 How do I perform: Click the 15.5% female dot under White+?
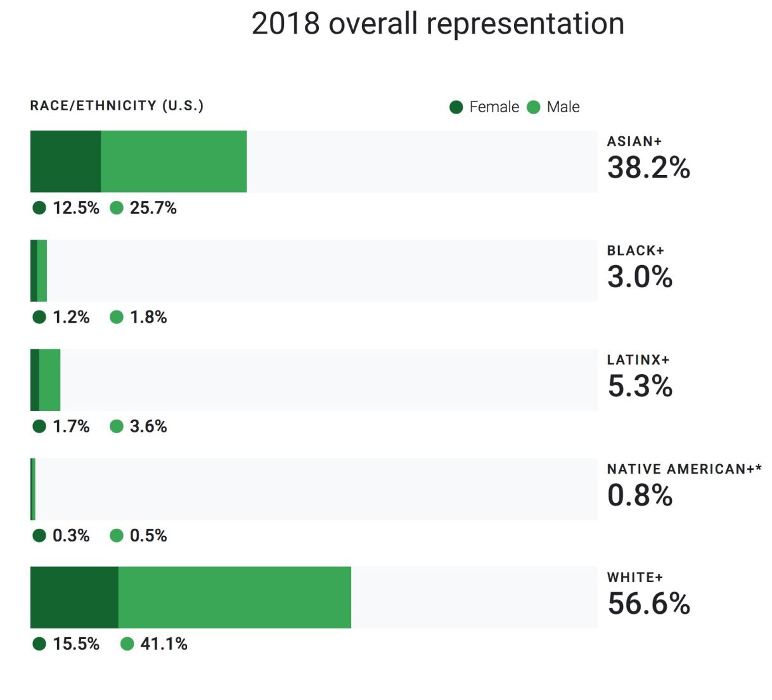(39, 644)
